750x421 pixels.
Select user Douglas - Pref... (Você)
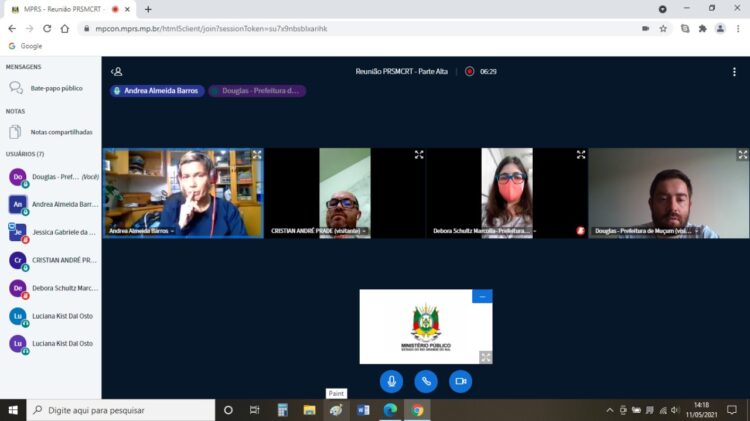(x=53, y=177)
